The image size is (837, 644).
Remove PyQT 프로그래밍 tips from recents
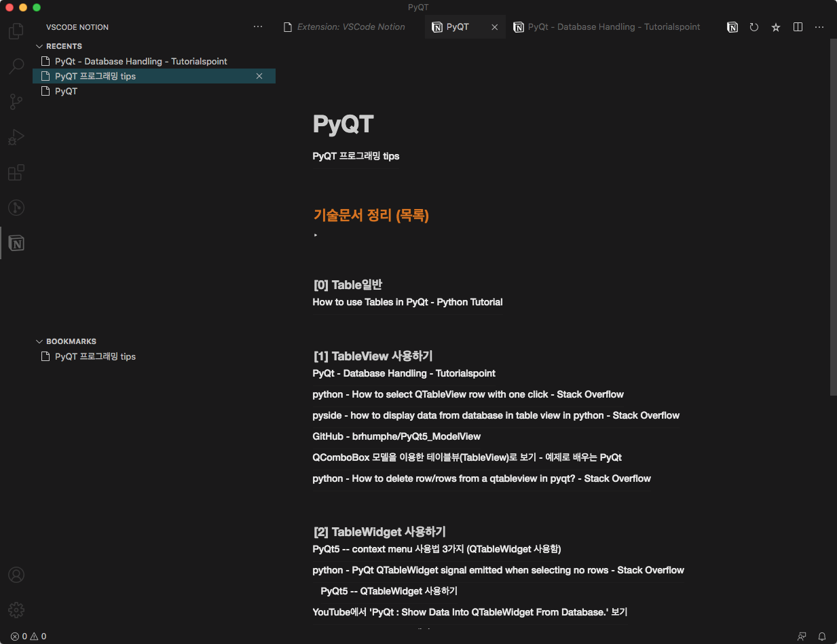tap(259, 76)
